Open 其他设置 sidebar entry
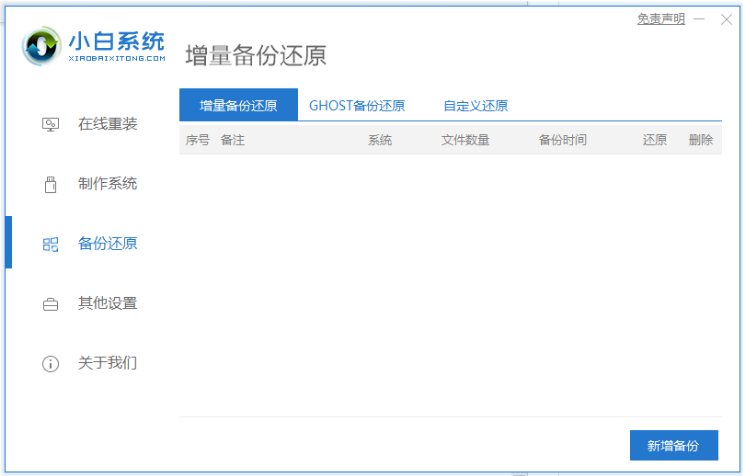The height and width of the screenshot is (476, 743). coord(108,303)
